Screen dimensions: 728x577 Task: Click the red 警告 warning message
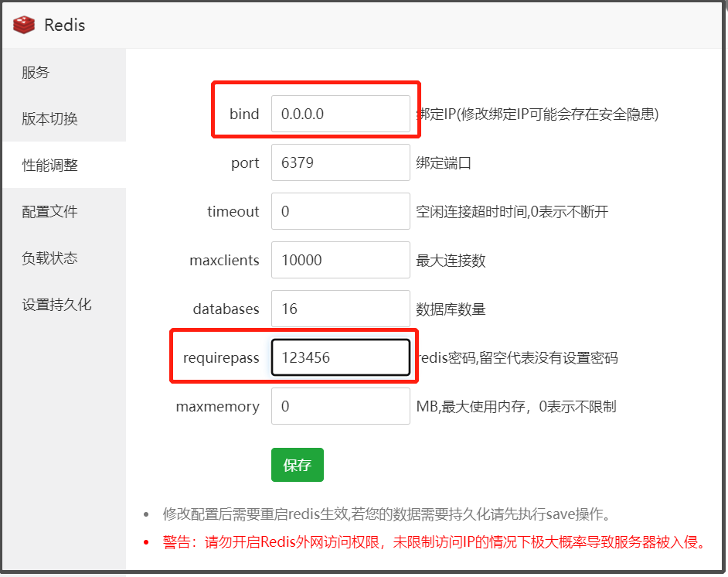tap(434, 541)
